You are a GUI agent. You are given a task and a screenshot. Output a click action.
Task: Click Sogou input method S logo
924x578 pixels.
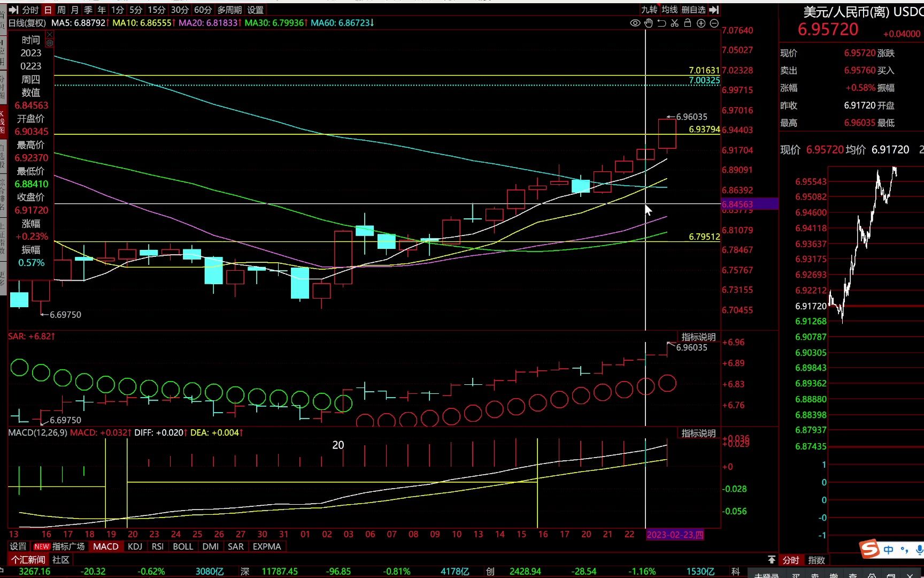(x=869, y=549)
